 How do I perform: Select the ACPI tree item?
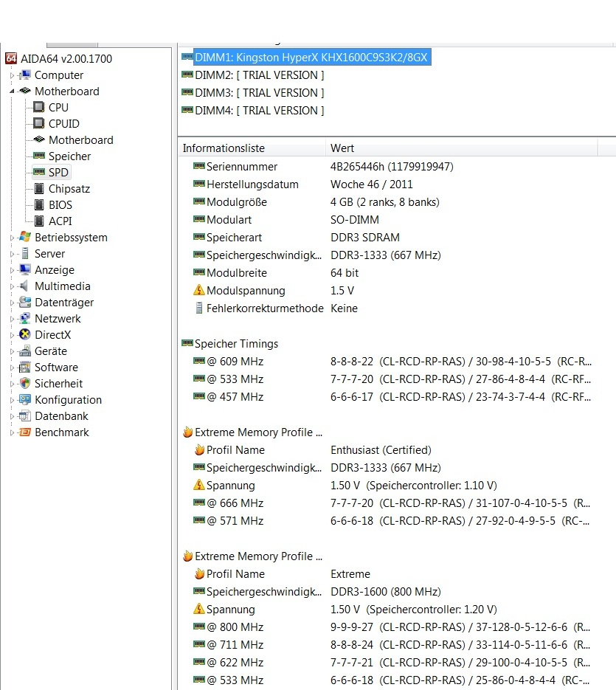(60, 221)
